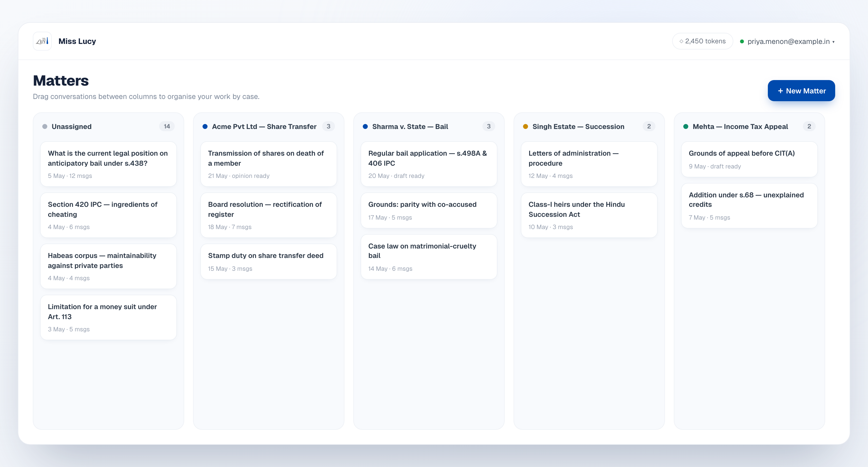Viewport: 868px width, 467px height.
Task: Open Board resolution rectification of register card
Action: pos(268,215)
